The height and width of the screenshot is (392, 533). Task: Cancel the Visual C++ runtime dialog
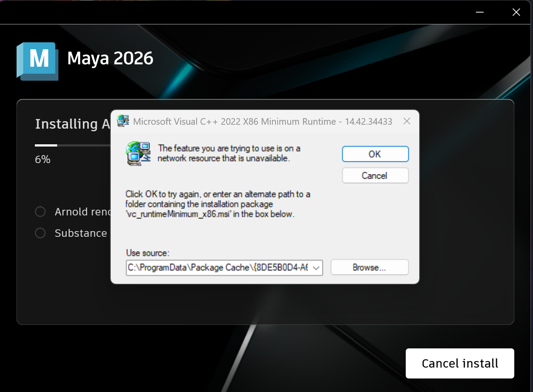[x=375, y=176]
